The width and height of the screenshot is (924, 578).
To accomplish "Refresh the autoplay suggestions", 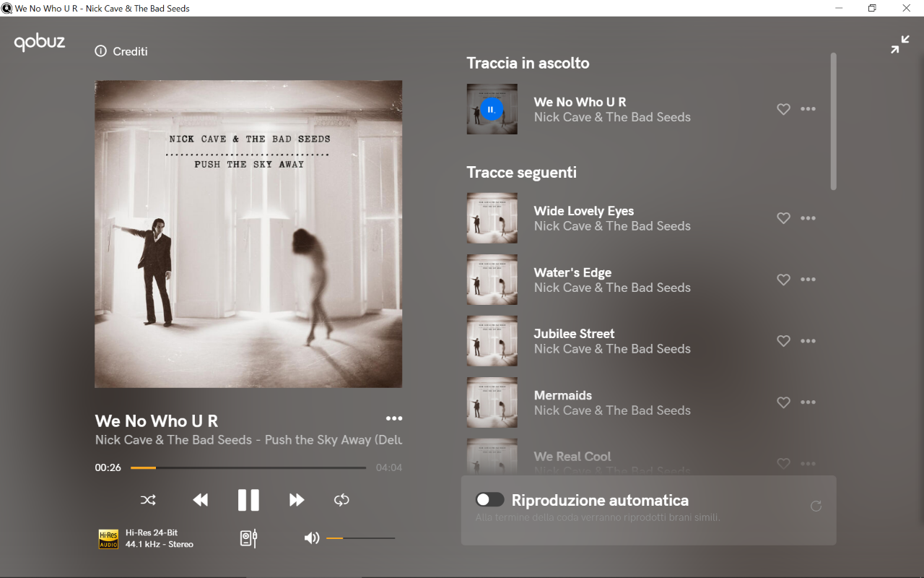I will tap(816, 506).
